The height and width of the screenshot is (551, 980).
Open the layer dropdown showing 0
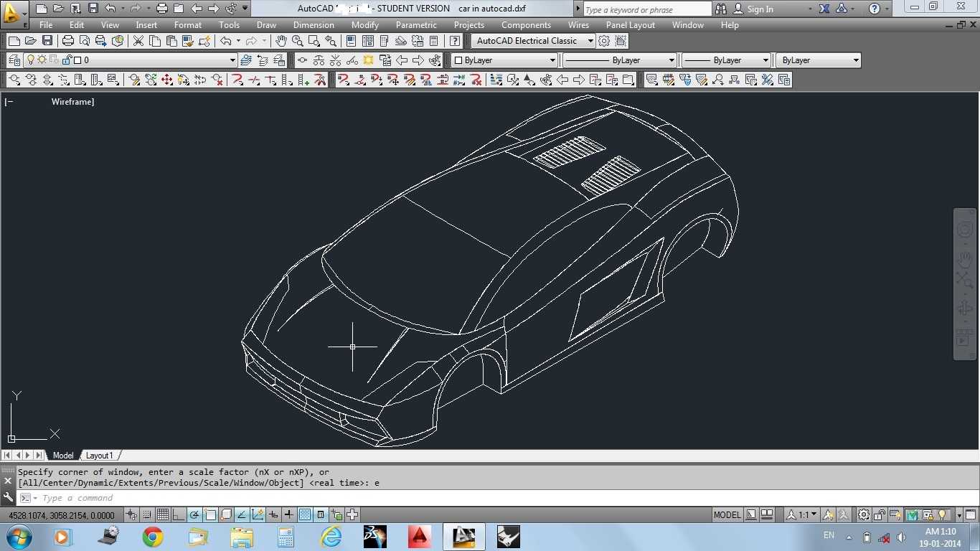[x=130, y=60]
